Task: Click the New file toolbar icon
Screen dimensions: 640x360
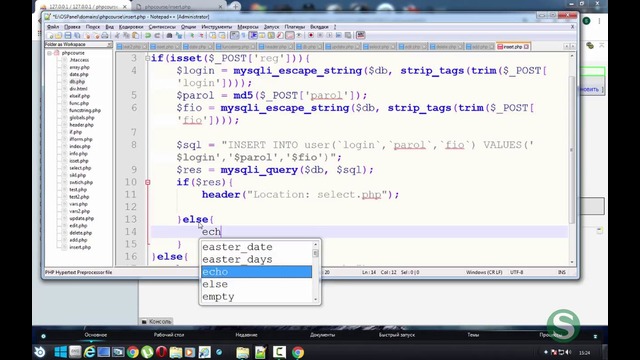Action: click(50, 36)
